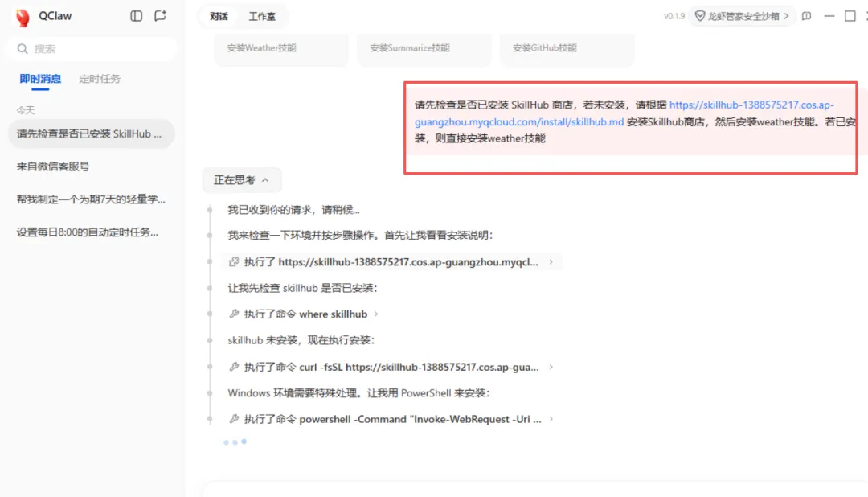Click the v0.1.9 version label

point(674,16)
